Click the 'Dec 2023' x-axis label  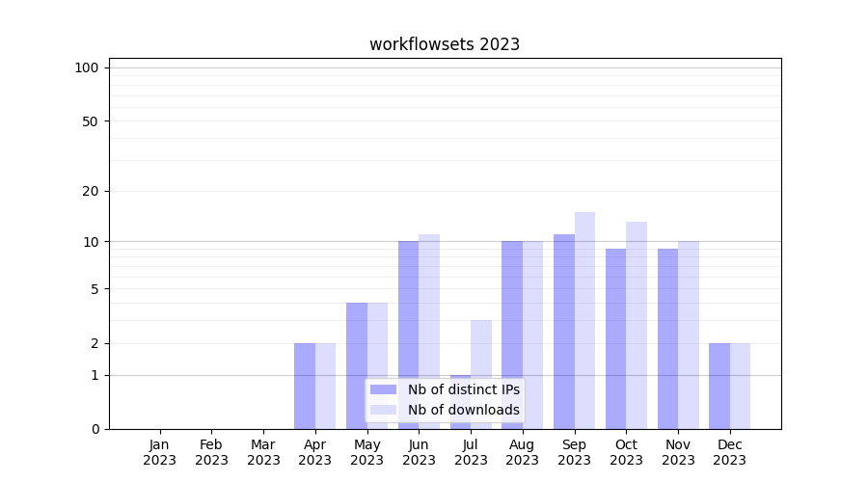point(730,452)
